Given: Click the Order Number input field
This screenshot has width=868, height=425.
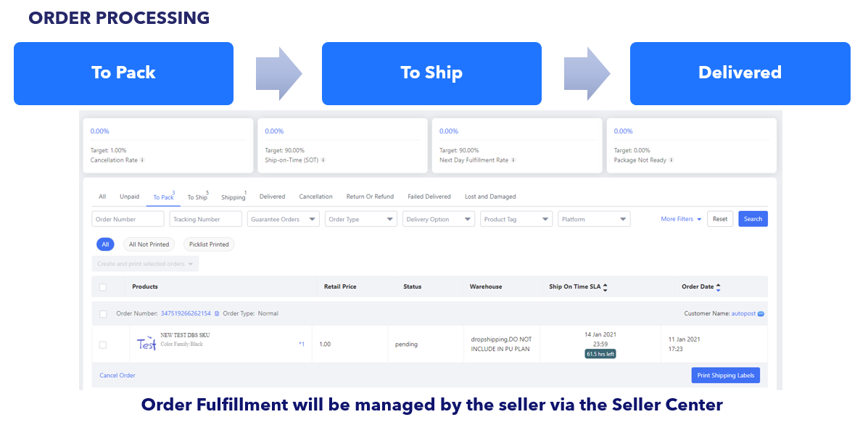Looking at the screenshot, I should [x=128, y=219].
